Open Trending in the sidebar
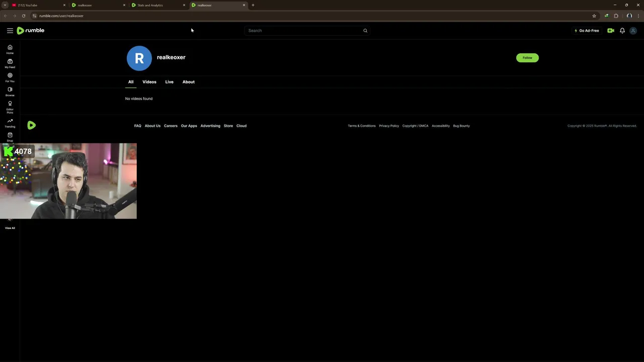Image resolution: width=644 pixels, height=362 pixels. [x=10, y=123]
